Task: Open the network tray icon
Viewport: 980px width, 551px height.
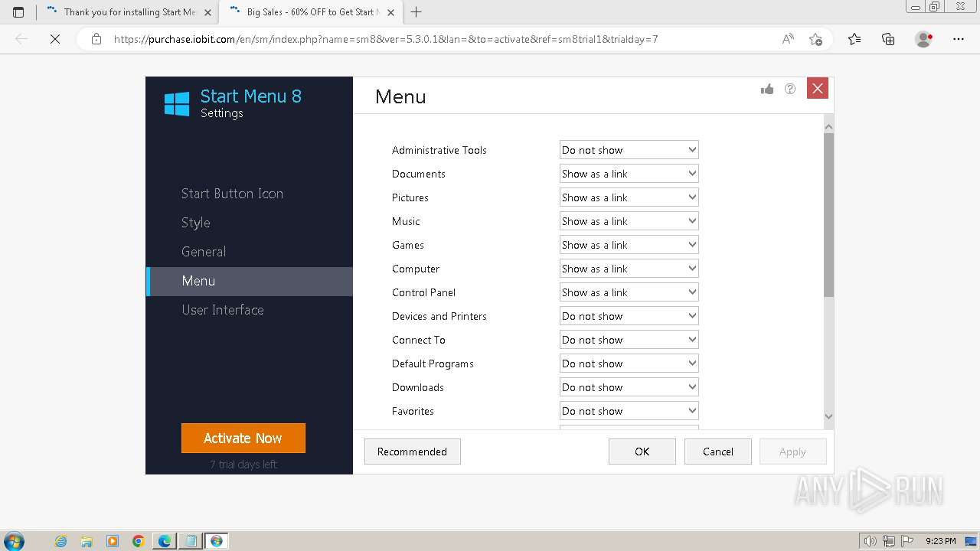Action: click(889, 541)
